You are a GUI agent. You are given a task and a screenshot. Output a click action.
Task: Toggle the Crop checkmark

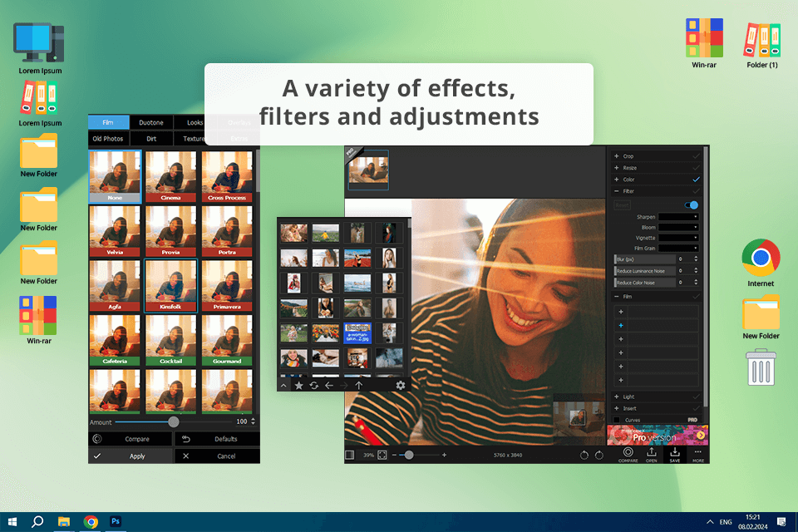coord(696,155)
